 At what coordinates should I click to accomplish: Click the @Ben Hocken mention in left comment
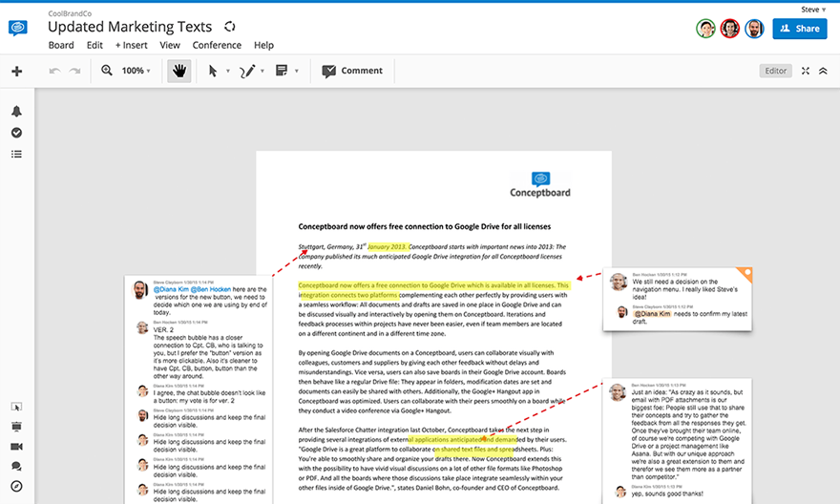[x=211, y=289]
